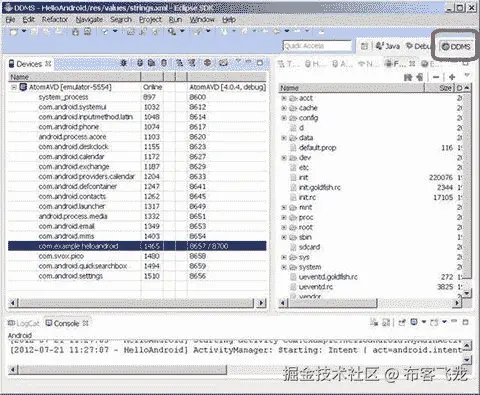Select the system_process row

click(137, 97)
